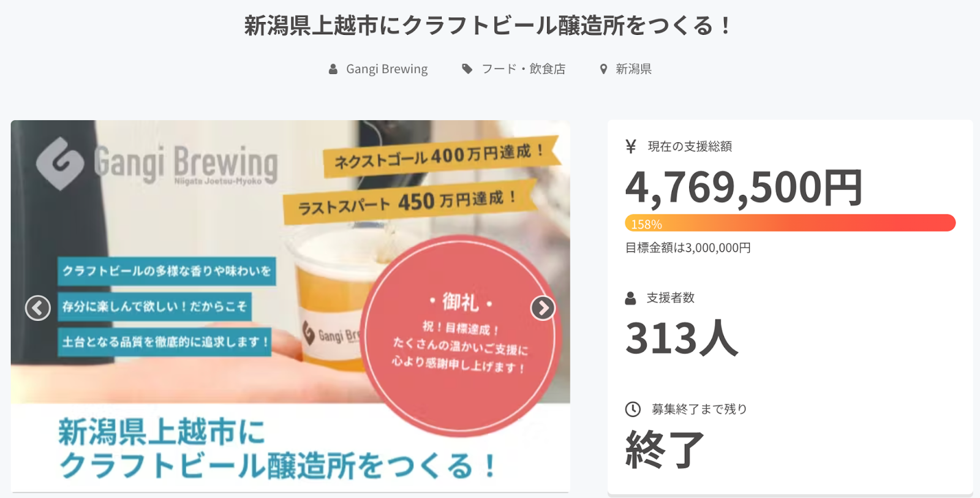
Task: Click the person icon beside 支援者数
Action: coord(630,298)
